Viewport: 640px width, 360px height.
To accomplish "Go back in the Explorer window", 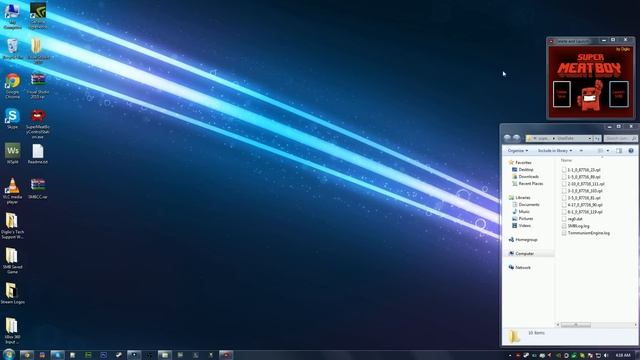I will [x=507, y=138].
